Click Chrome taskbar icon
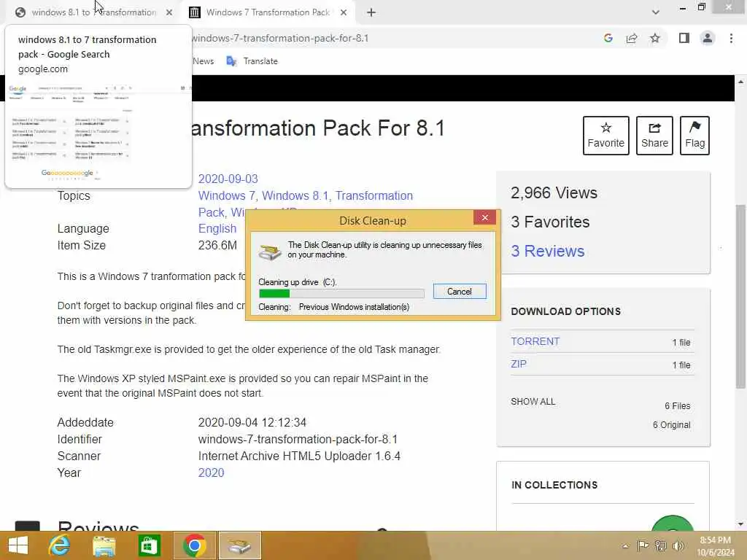The width and height of the screenshot is (747, 560). click(194, 545)
